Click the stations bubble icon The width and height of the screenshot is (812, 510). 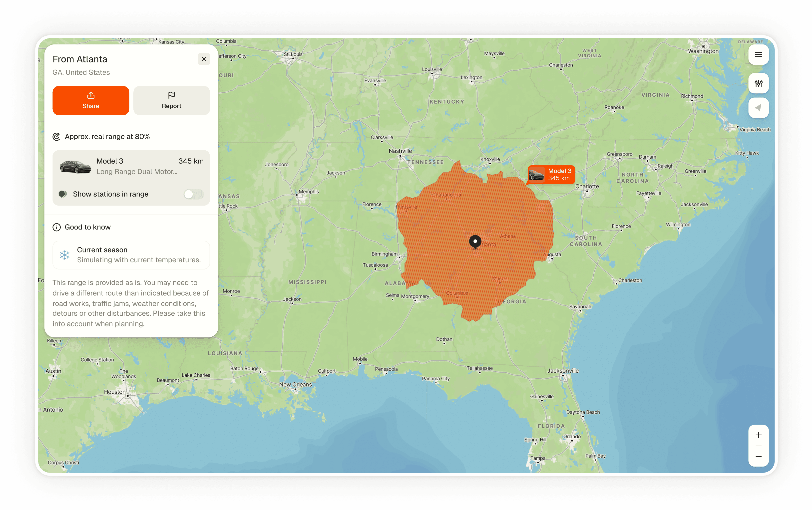[x=62, y=194]
